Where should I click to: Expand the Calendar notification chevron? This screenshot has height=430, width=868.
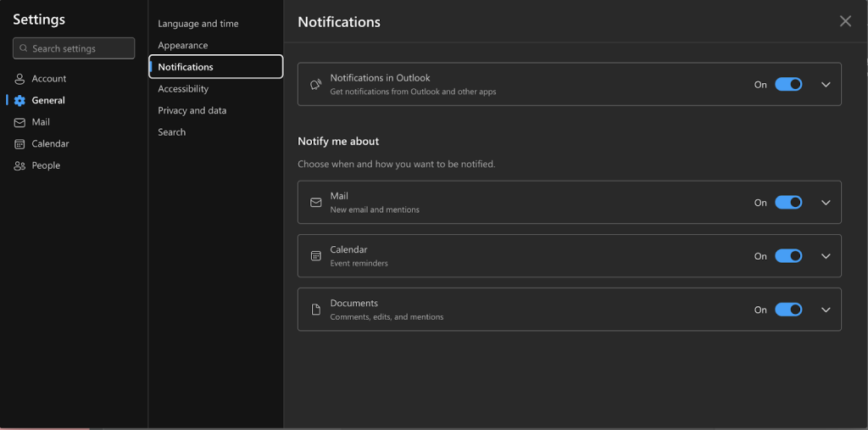click(x=826, y=256)
